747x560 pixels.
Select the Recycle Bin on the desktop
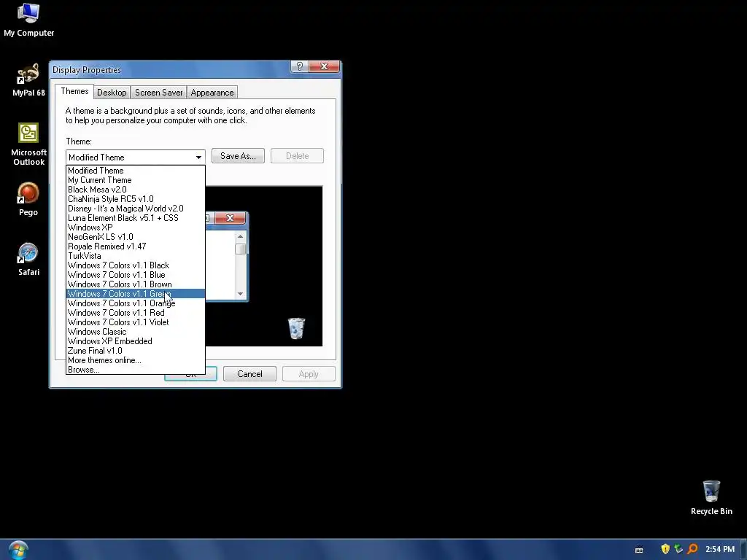[x=711, y=498]
